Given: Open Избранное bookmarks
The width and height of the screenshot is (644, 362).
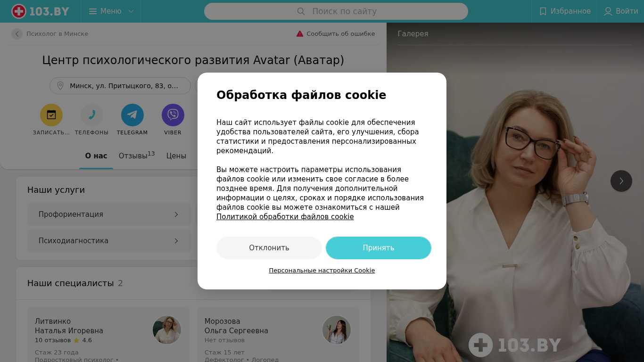Looking at the screenshot, I should coord(564,11).
